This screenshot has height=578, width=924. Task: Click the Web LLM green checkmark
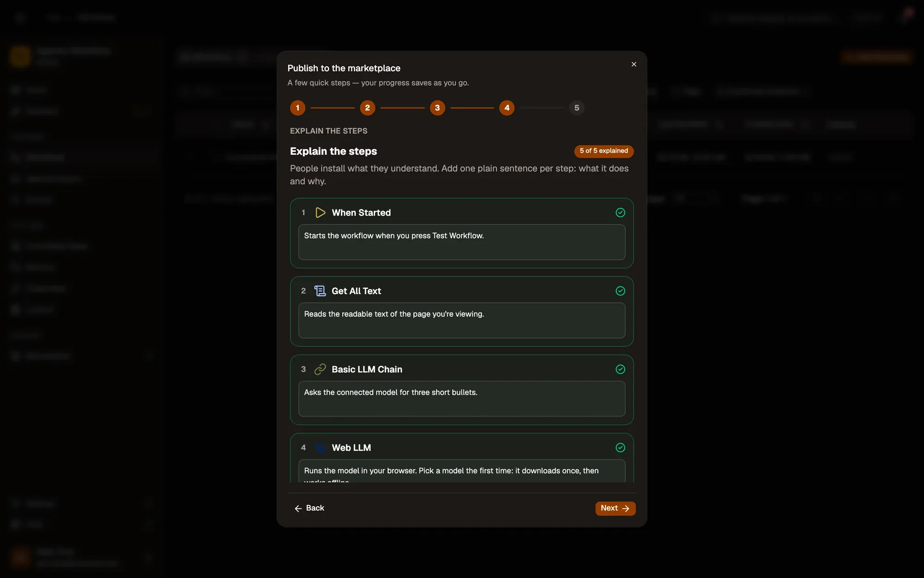point(620,448)
